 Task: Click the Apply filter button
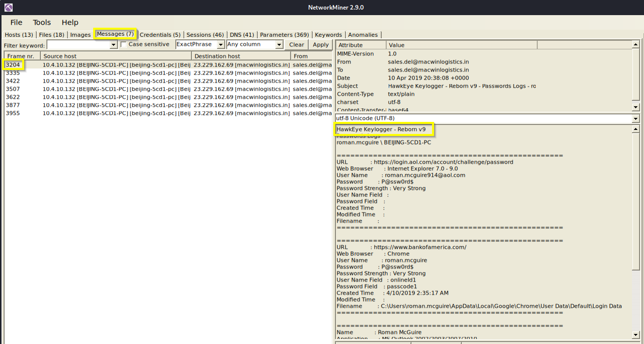(x=321, y=45)
